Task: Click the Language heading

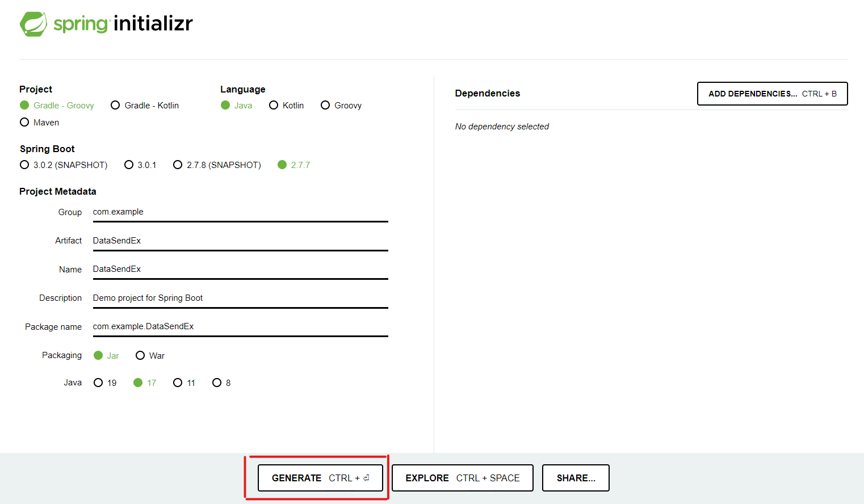Action: point(243,89)
